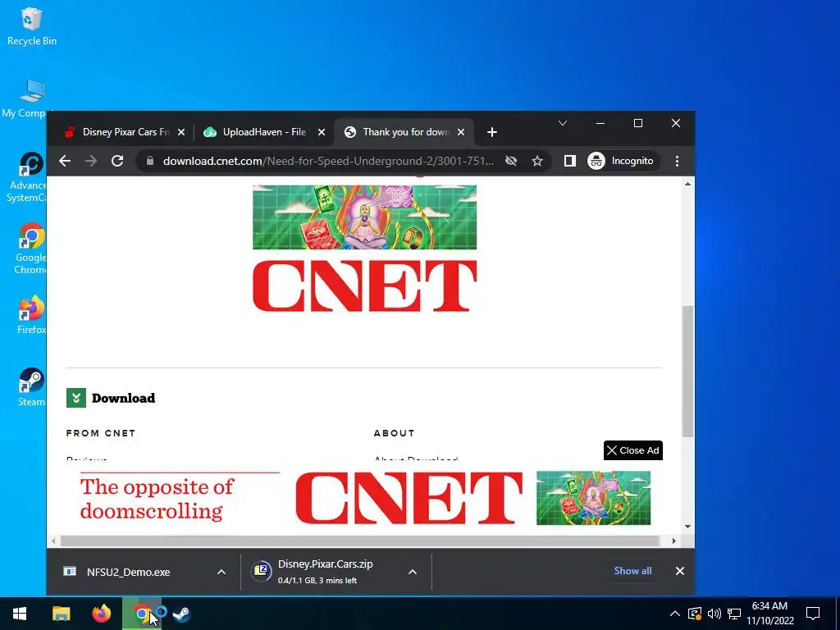Image resolution: width=840 pixels, height=630 pixels.
Task: Open the Windows Start menu
Action: coord(20,614)
